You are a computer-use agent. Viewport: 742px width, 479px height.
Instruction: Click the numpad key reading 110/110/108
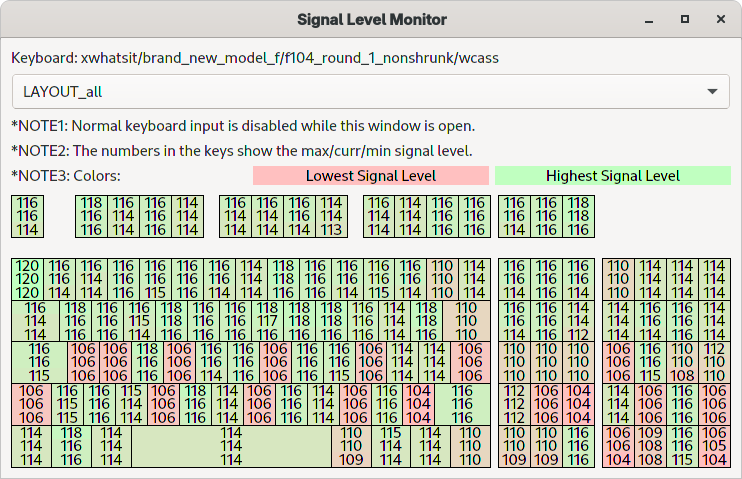pyautogui.click(x=682, y=363)
